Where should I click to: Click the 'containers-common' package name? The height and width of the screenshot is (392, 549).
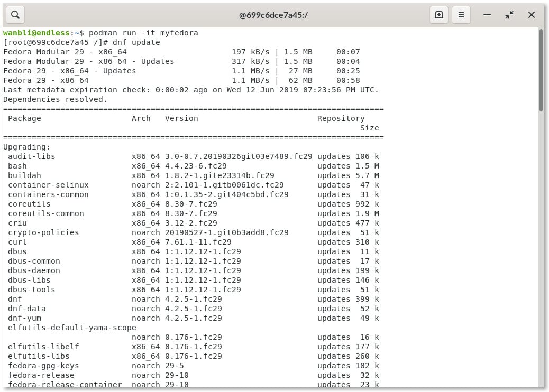48,194
